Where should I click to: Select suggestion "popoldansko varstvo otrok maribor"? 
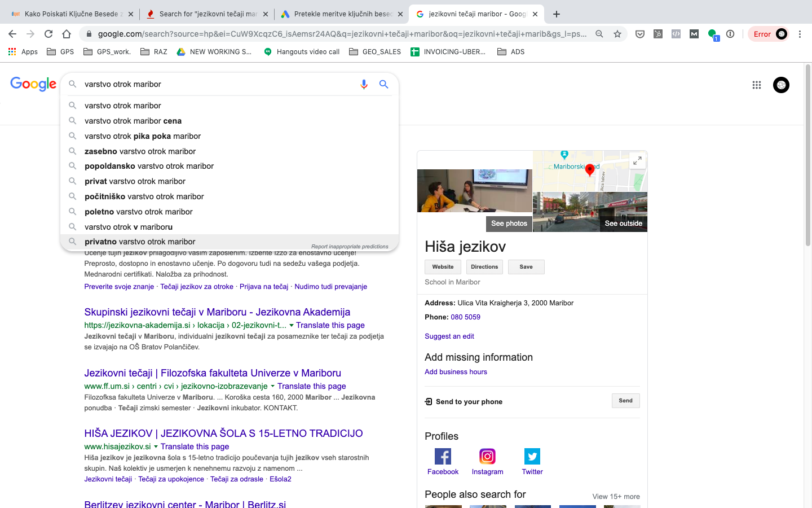tap(230, 166)
